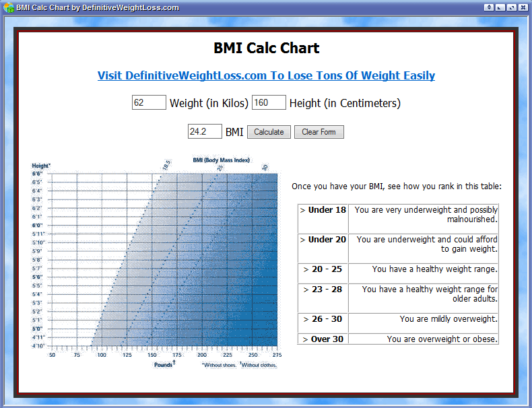This screenshot has width=532, height=408.
Task: Click the window title text in title bar
Action: coord(98,7)
